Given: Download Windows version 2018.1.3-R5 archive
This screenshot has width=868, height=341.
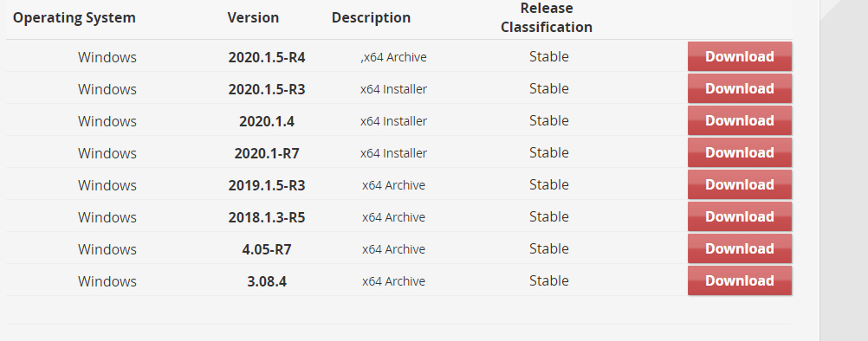Looking at the screenshot, I should [x=740, y=216].
